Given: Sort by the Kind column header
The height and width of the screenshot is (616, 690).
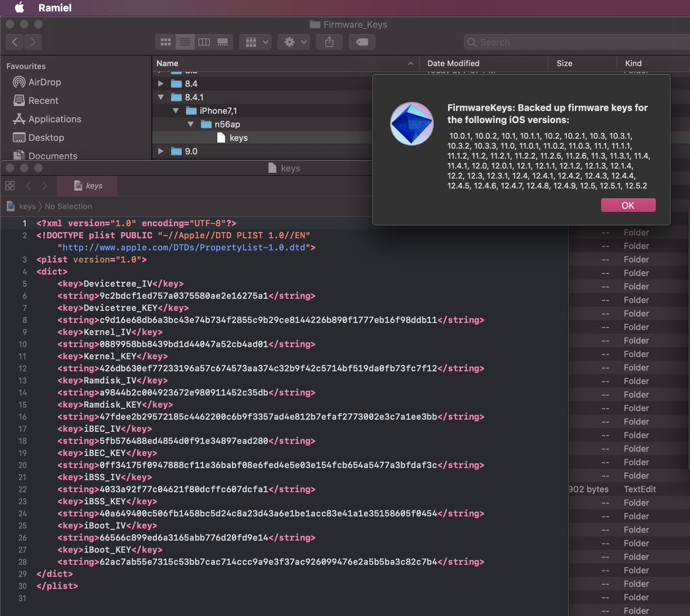Looking at the screenshot, I should point(654,63).
